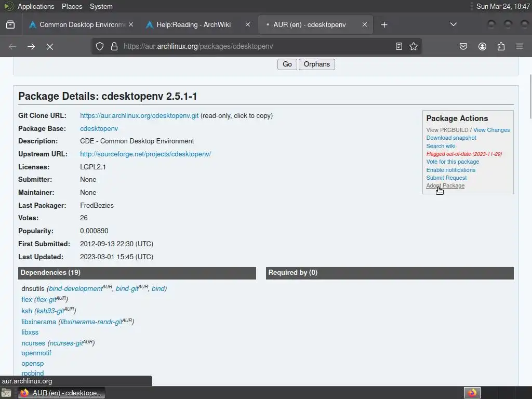The image size is (532, 399).
Task: Open extensions puzzle icon
Action: pos(501,46)
